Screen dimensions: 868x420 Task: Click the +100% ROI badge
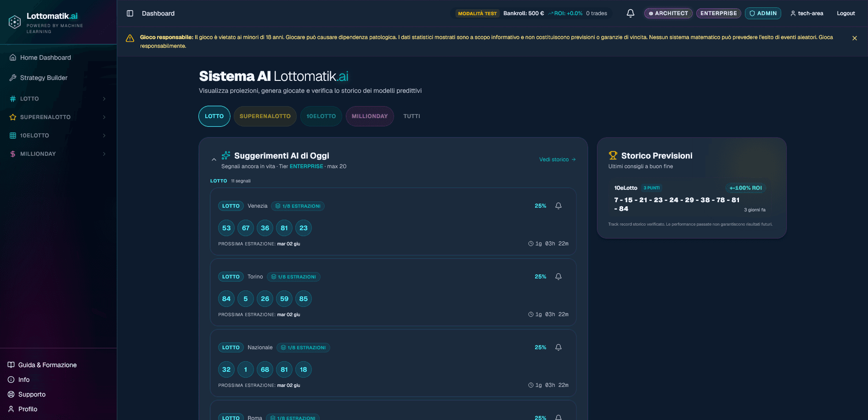745,188
